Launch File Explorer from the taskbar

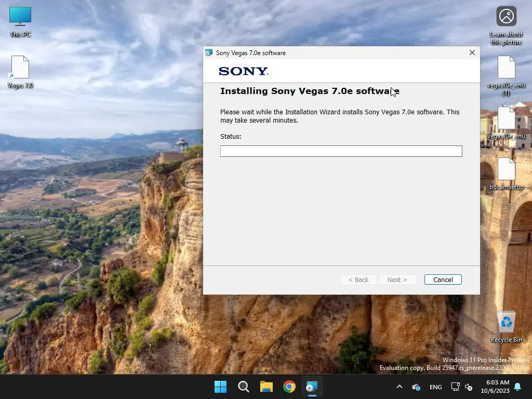click(x=267, y=387)
